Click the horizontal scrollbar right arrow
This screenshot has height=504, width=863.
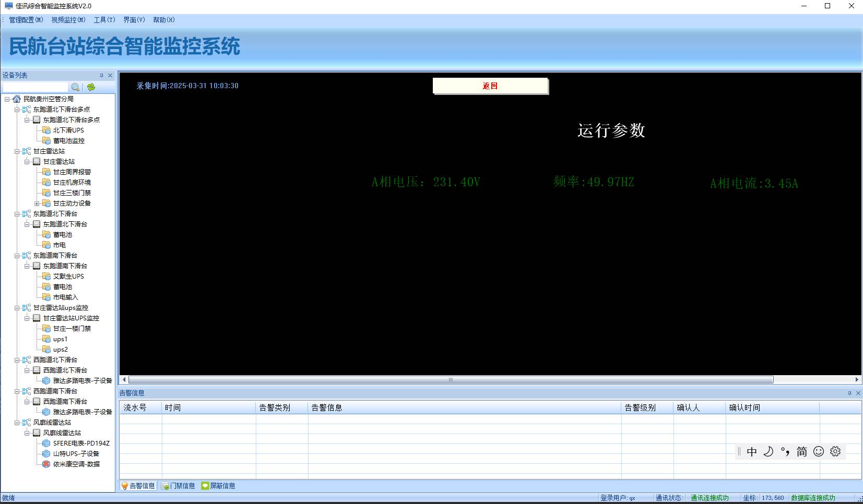[857, 380]
